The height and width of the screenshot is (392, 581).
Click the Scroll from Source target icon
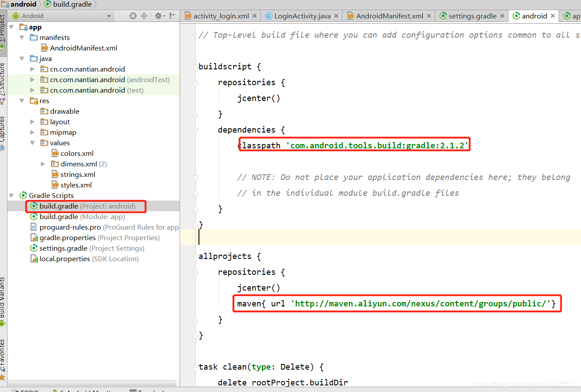[133, 16]
